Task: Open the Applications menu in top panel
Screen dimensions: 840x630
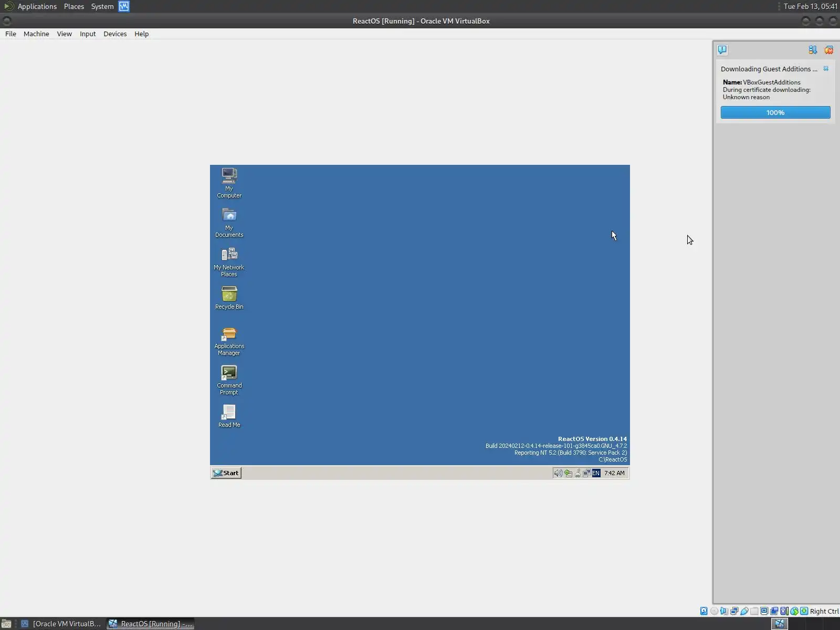Action: (37, 6)
